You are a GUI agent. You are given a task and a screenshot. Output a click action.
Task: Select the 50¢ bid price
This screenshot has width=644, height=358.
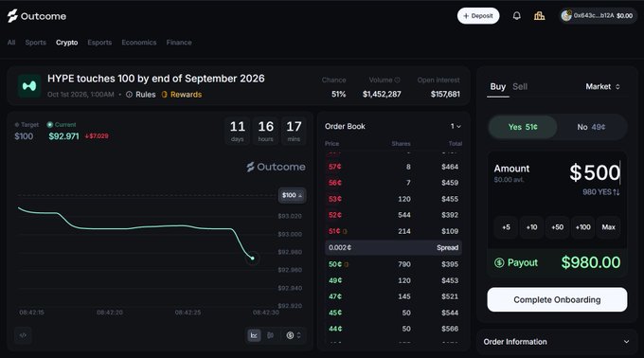click(335, 264)
